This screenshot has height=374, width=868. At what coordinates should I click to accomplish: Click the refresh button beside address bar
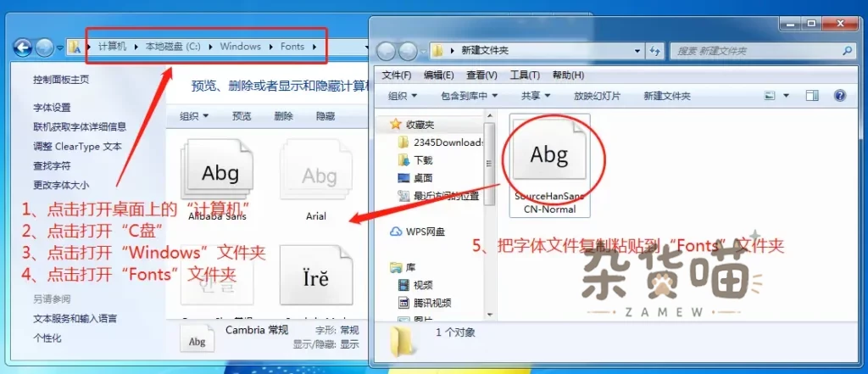(x=655, y=51)
